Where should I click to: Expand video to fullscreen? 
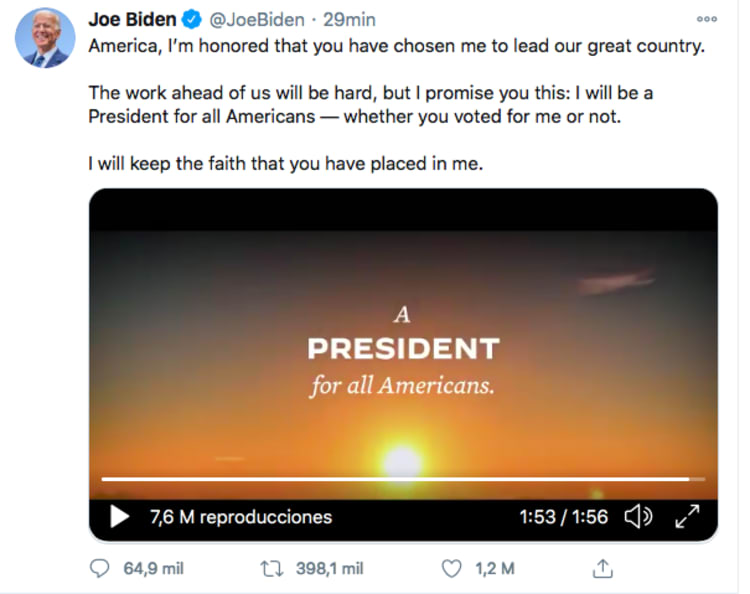(687, 517)
